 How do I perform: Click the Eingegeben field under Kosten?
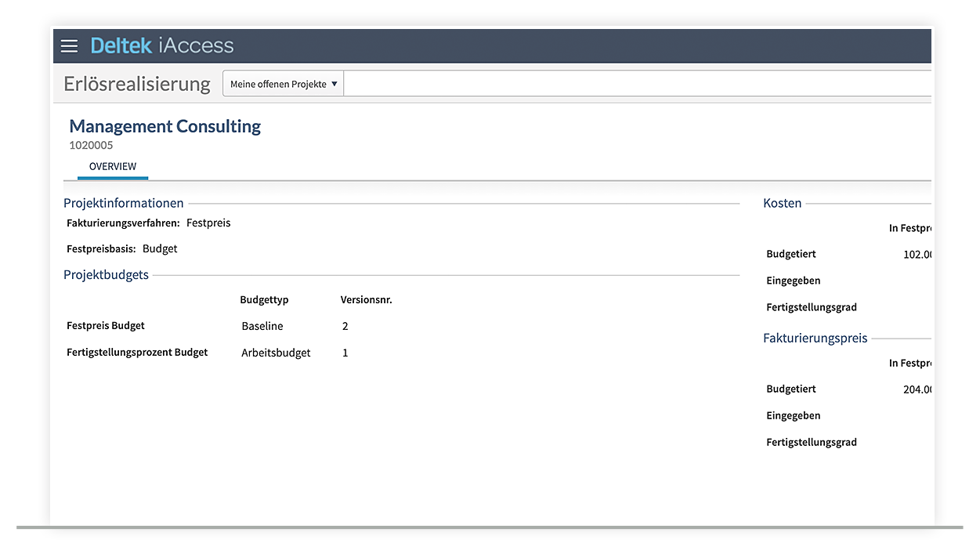(793, 280)
